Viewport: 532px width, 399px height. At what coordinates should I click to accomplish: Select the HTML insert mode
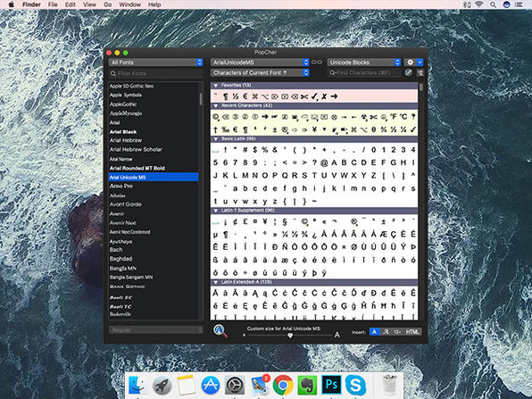[x=412, y=332]
